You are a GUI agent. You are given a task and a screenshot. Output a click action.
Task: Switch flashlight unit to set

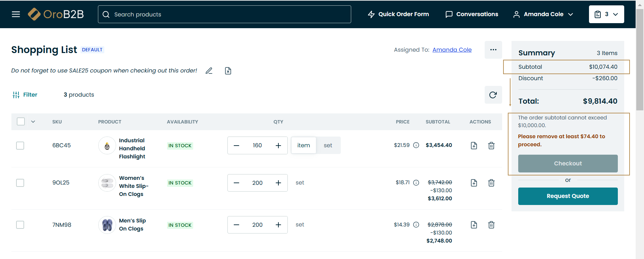328,146
